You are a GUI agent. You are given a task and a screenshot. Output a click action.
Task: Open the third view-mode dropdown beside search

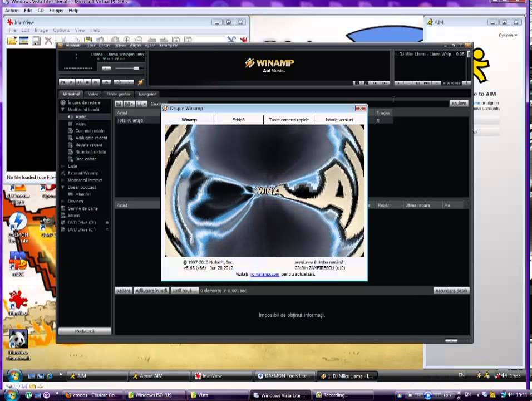[x=141, y=104]
